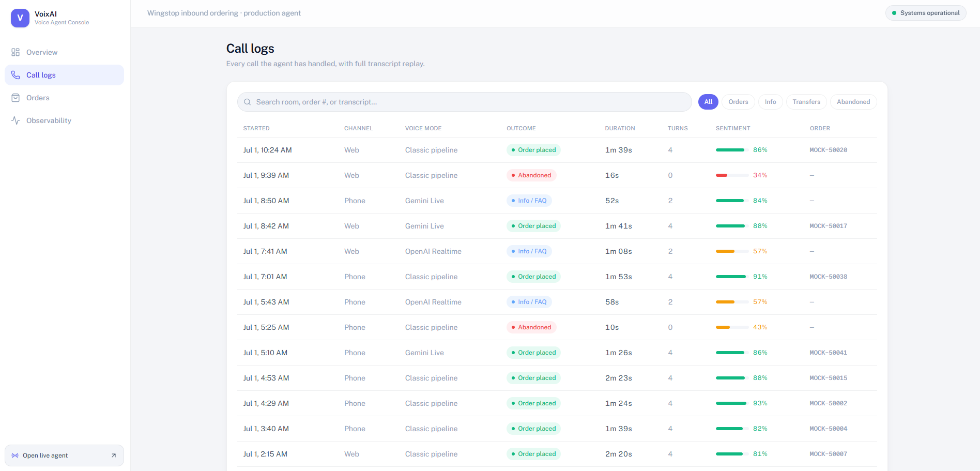Click the live agent broadcast icon
This screenshot has width=980, height=471.
(15, 455)
